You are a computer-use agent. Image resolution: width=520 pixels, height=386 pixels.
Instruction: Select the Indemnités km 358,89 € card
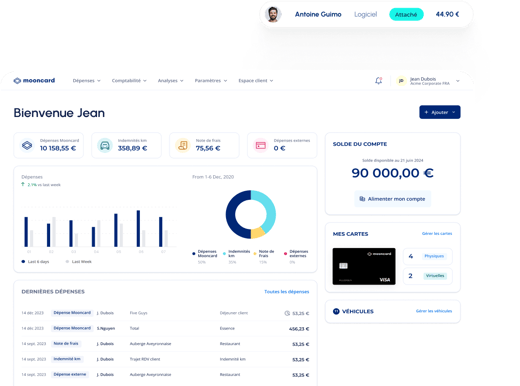click(x=126, y=145)
